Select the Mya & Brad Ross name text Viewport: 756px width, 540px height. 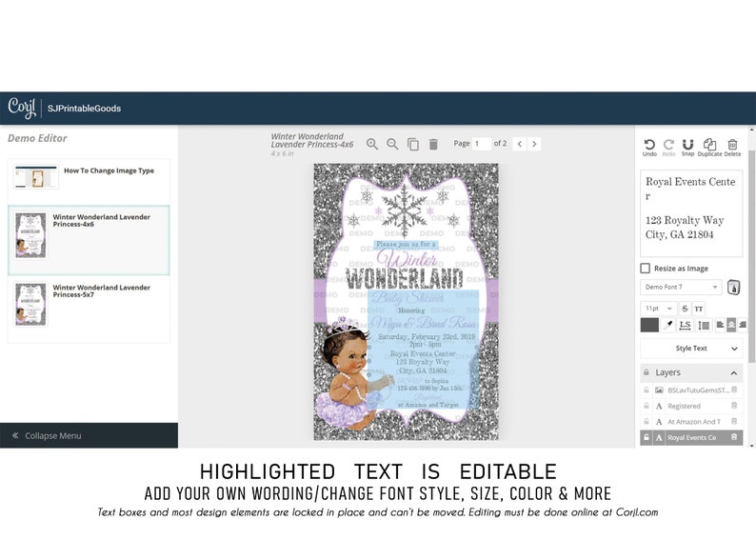(424, 322)
